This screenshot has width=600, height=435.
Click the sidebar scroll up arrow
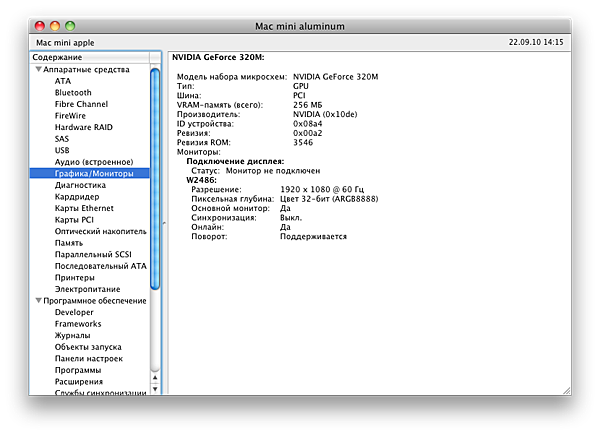point(155,378)
